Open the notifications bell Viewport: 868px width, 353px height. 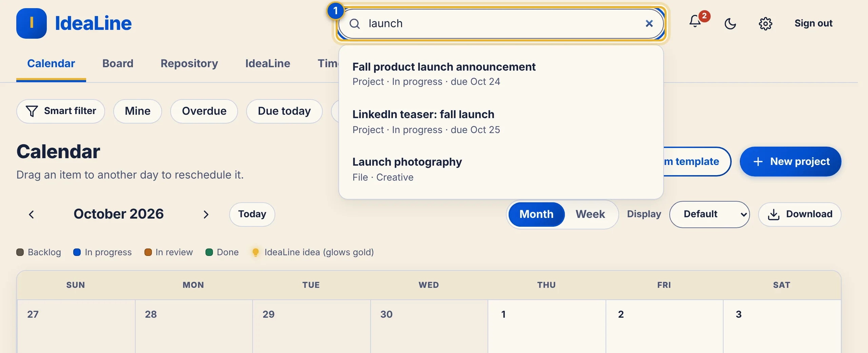click(x=695, y=21)
